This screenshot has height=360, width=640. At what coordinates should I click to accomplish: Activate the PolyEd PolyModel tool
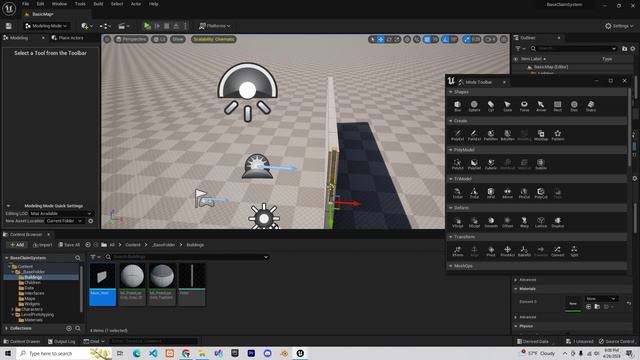[x=458, y=164]
